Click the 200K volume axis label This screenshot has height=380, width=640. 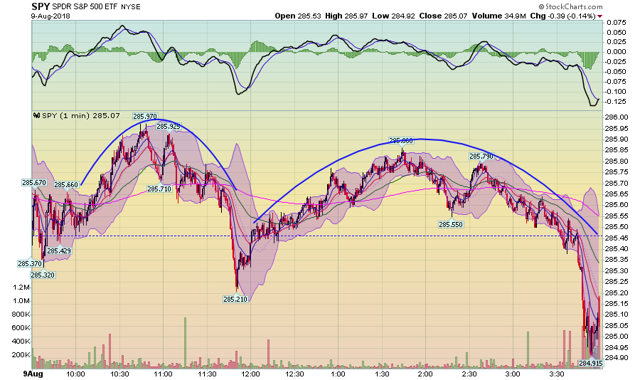point(21,355)
